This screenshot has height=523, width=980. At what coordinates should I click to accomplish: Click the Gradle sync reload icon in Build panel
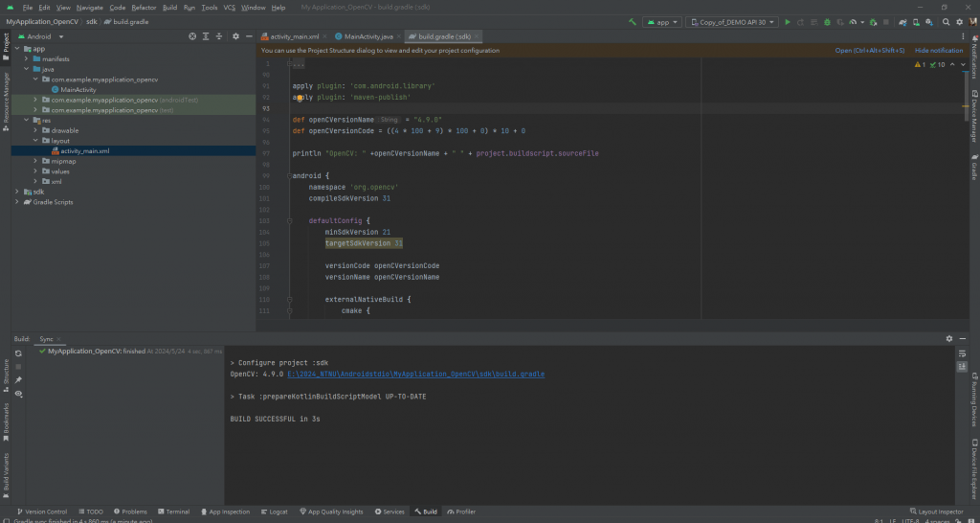[x=18, y=353]
